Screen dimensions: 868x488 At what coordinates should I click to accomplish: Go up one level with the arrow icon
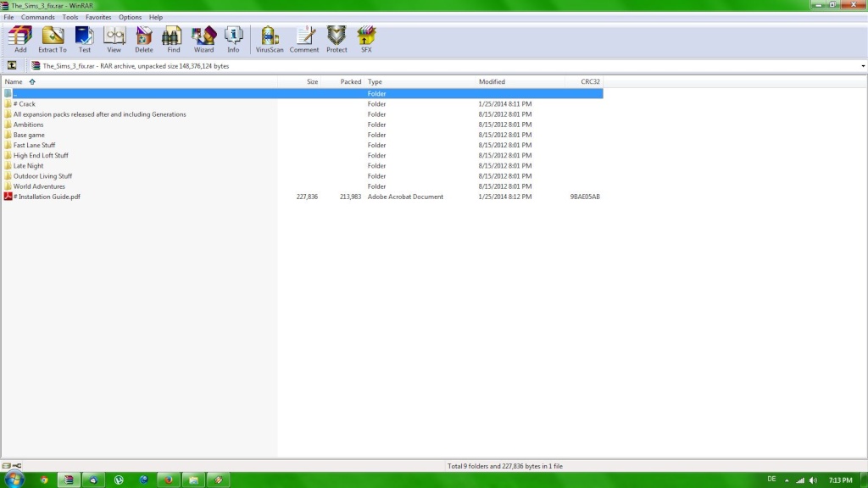pyautogui.click(x=12, y=66)
